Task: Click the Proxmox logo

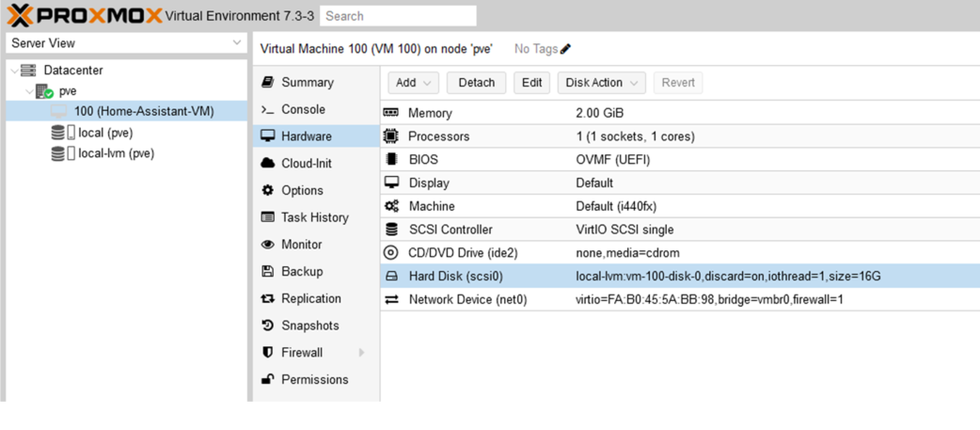Action: (x=85, y=15)
